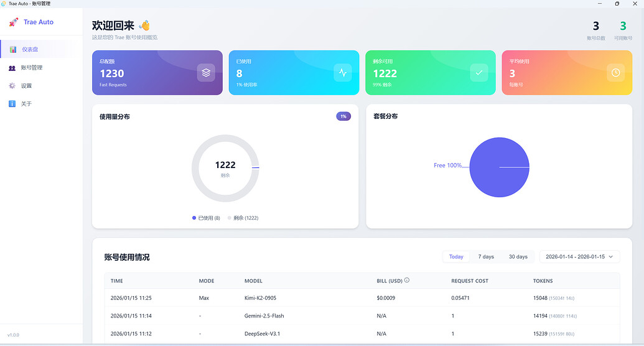Click the Gemini-2.5-Flash model cell
Screen dimensions: 644x346
point(264,316)
